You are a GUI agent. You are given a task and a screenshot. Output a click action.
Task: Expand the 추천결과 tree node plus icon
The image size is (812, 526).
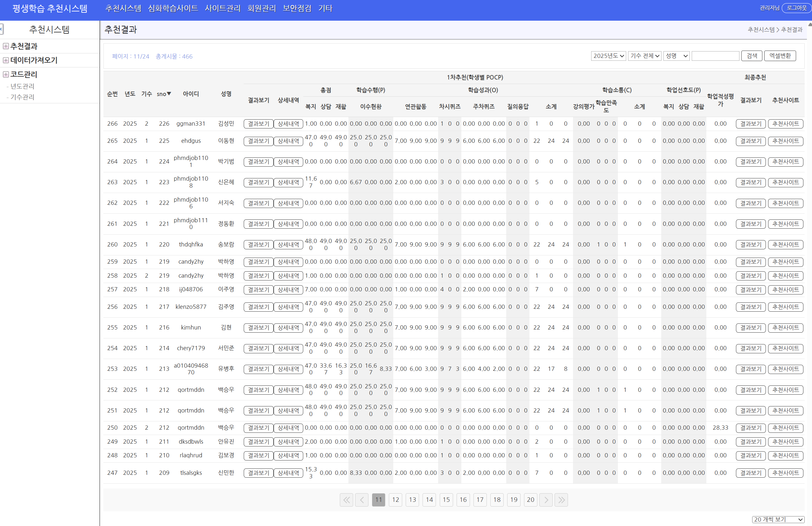6,46
